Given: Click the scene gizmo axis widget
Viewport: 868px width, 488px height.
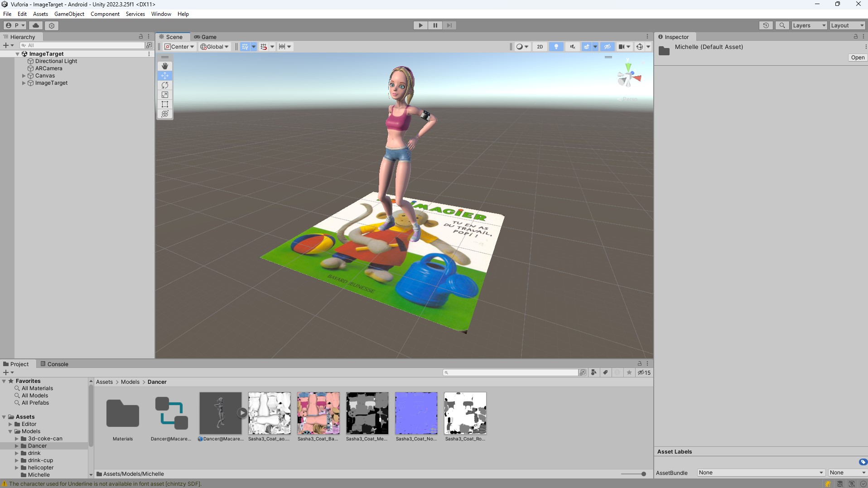Looking at the screenshot, I should point(629,76).
